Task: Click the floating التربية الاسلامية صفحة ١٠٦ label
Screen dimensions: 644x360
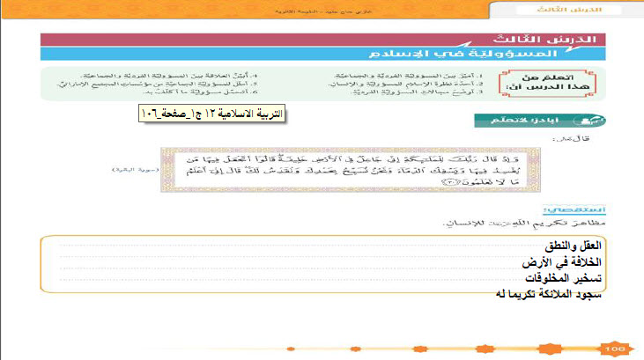Action: (213, 115)
